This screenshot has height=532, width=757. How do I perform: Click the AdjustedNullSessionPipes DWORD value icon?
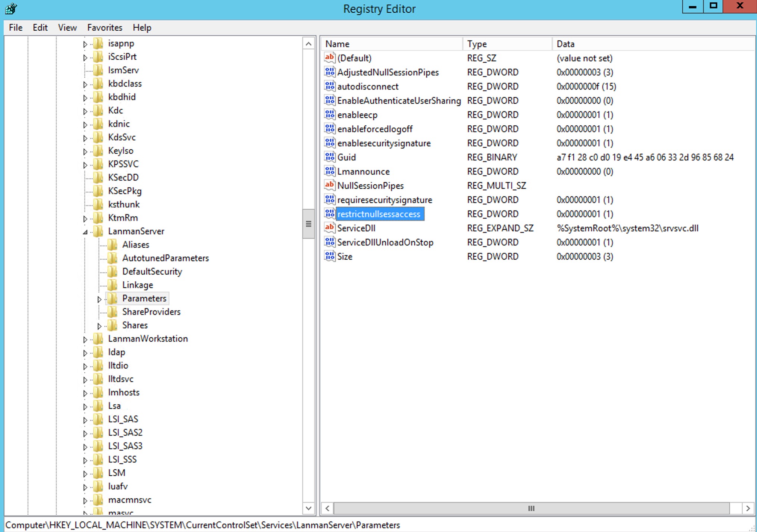click(330, 72)
